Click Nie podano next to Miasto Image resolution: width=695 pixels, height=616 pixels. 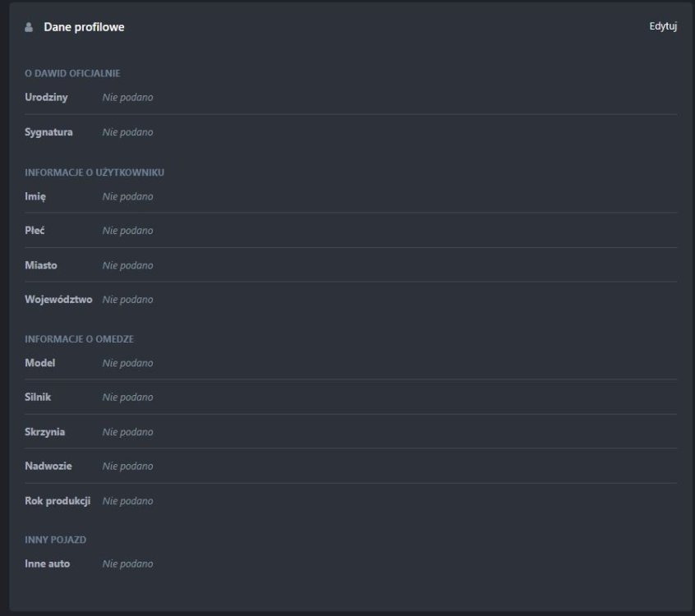(126, 265)
